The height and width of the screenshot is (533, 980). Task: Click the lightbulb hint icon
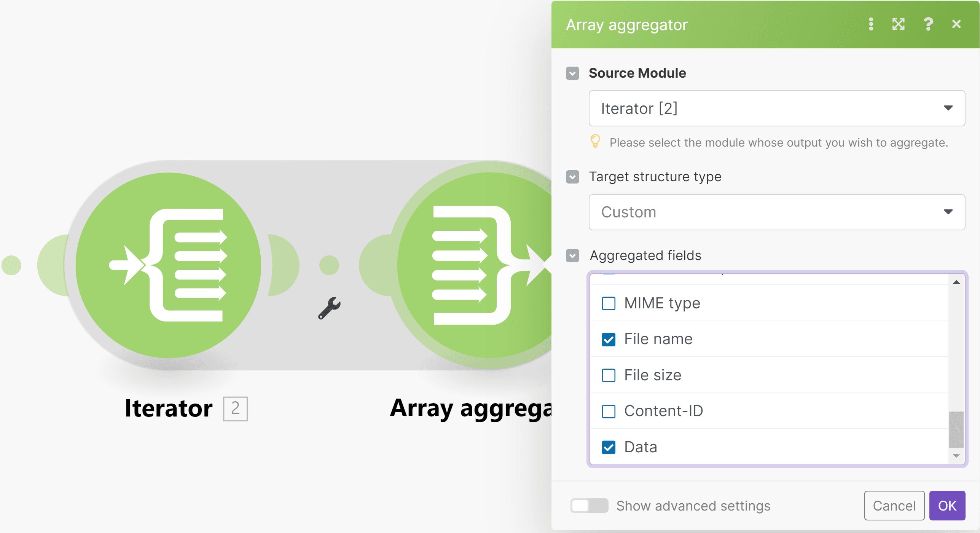coord(596,142)
